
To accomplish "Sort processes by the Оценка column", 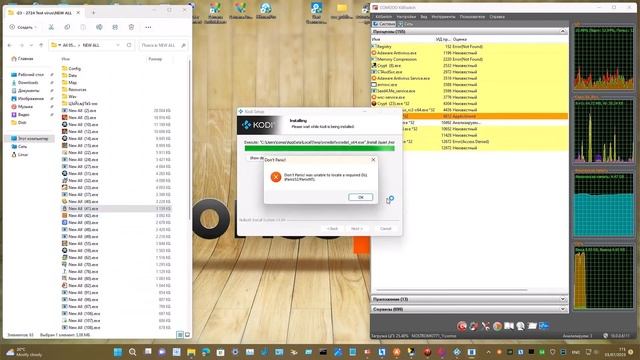I will click(460, 39).
